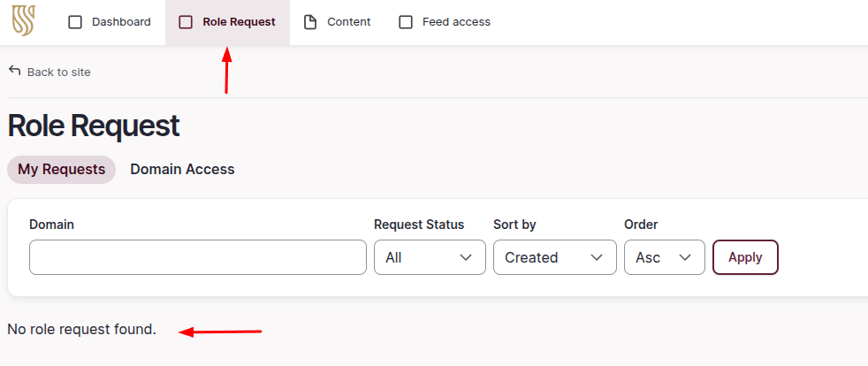Open the Dashboard menu label

click(121, 22)
